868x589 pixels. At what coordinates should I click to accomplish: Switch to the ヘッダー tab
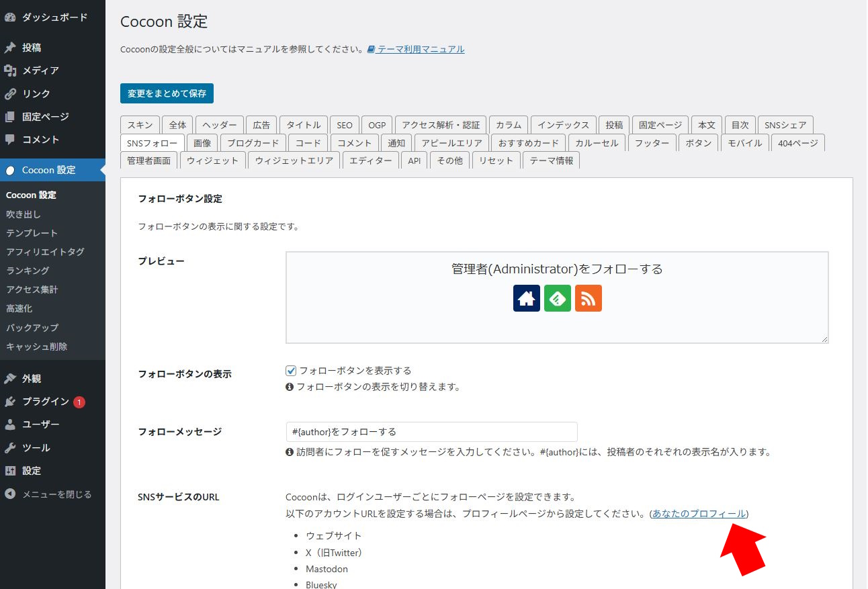(x=220, y=125)
